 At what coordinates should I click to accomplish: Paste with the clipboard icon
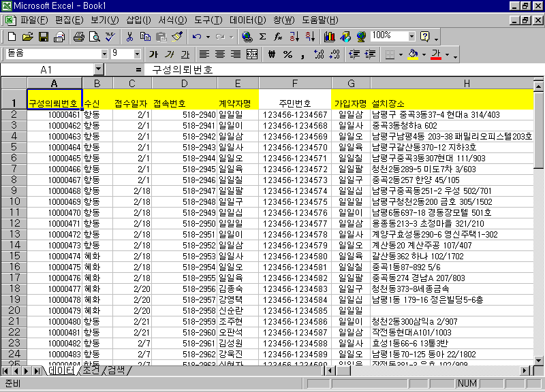pos(161,37)
